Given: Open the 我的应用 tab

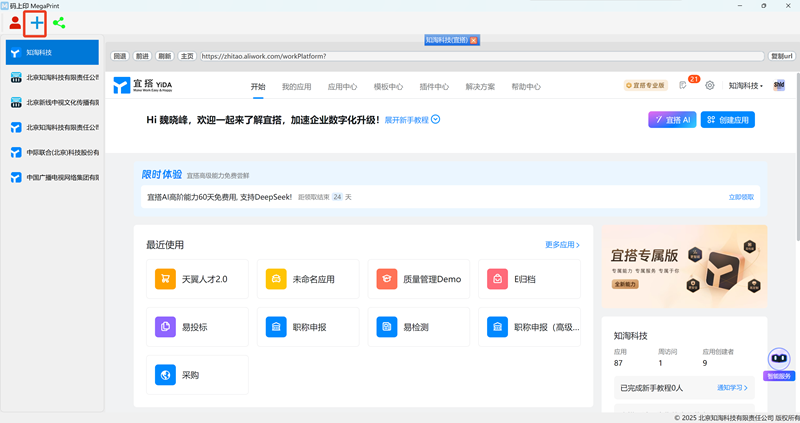Looking at the screenshot, I should point(296,87).
